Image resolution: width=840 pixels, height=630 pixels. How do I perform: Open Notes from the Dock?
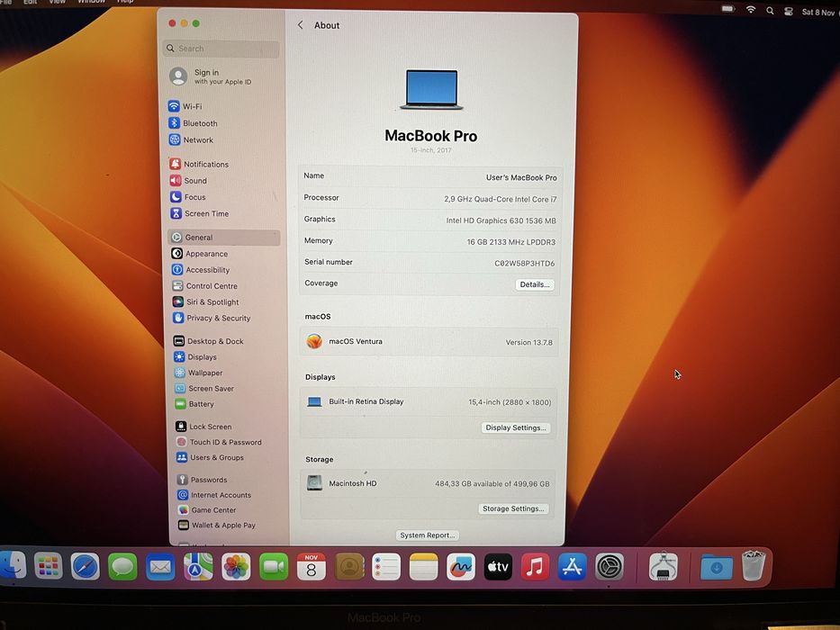pyautogui.click(x=424, y=567)
